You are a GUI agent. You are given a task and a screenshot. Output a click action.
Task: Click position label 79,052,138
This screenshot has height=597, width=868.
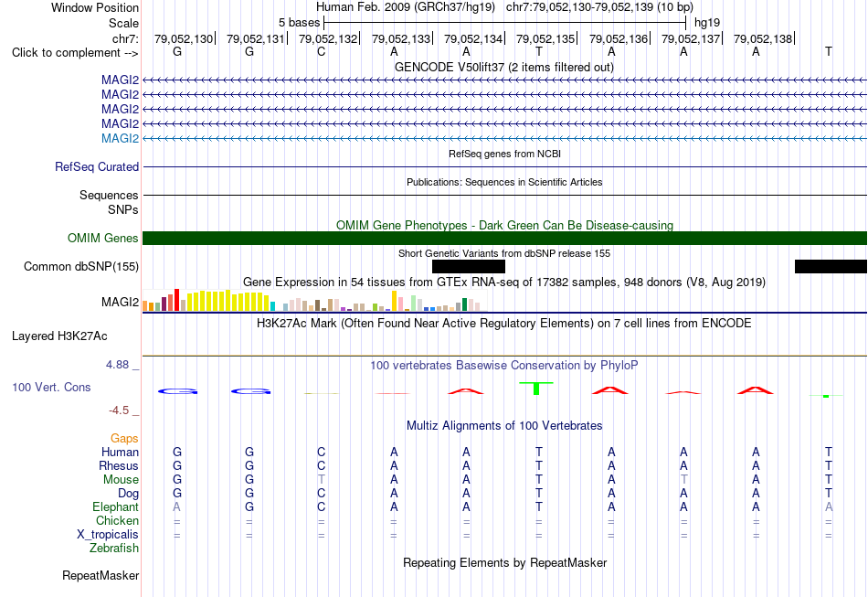(763, 38)
